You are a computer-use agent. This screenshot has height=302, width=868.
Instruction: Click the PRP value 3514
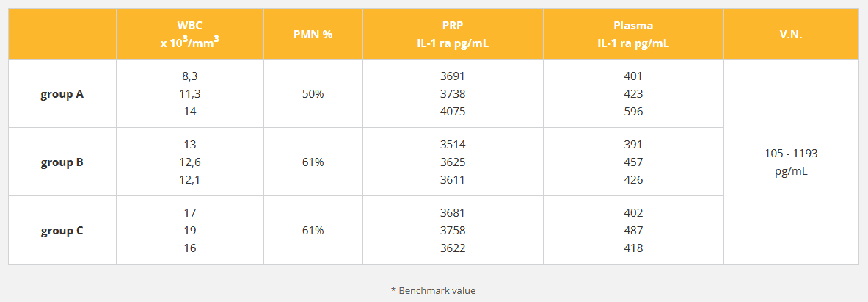[x=453, y=144]
